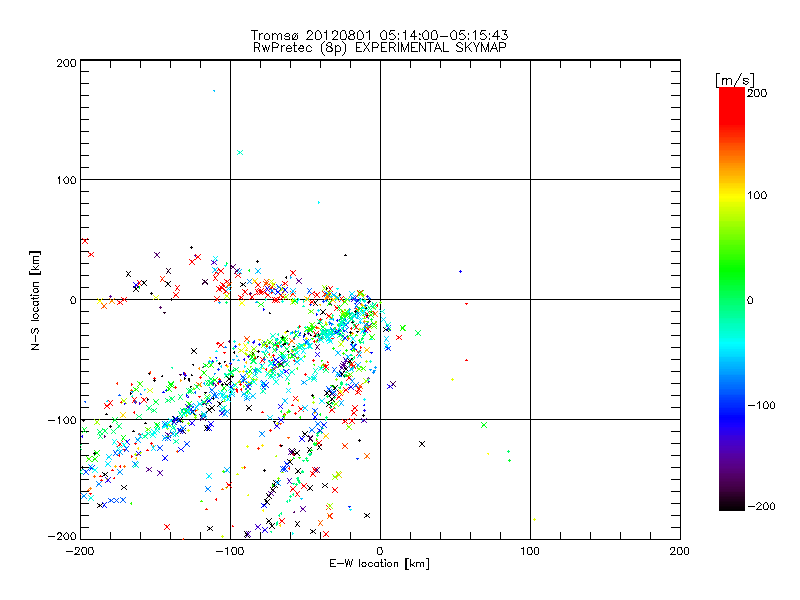The image size is (800, 600).
Task: Click the y-axis tick label "-200"
Action: [x=62, y=536]
